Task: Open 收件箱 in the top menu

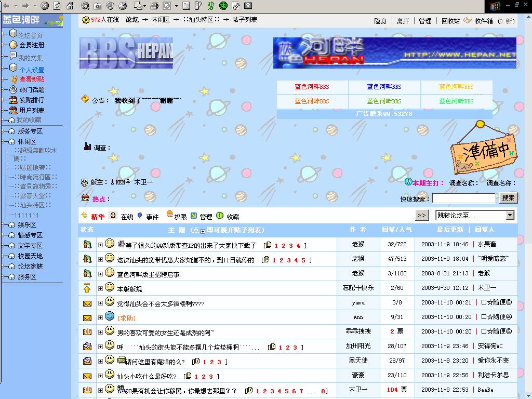Action: coord(484,21)
